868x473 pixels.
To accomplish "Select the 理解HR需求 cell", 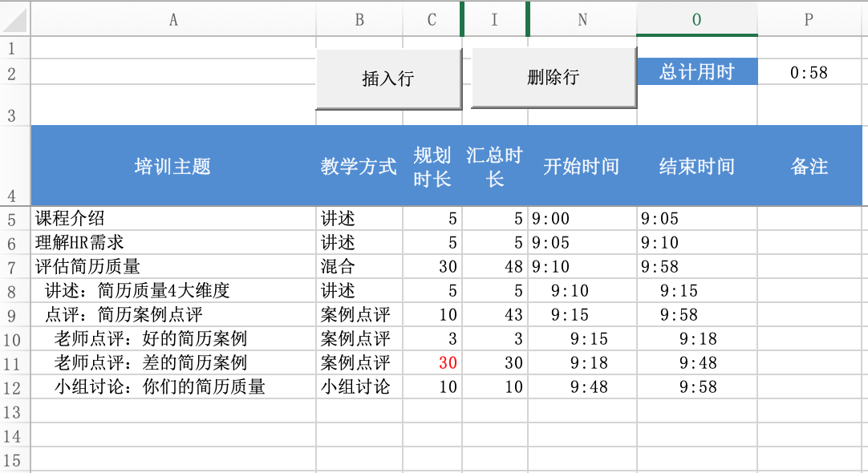I will click(x=173, y=242).
